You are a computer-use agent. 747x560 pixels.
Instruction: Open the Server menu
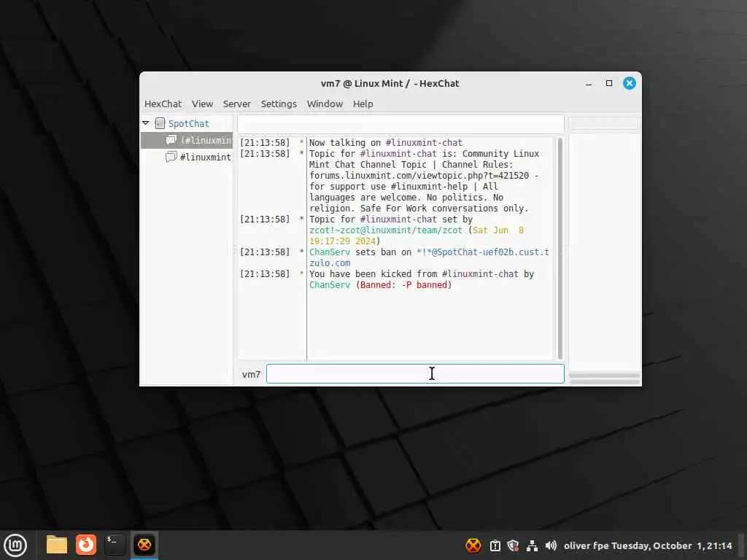coord(237,104)
